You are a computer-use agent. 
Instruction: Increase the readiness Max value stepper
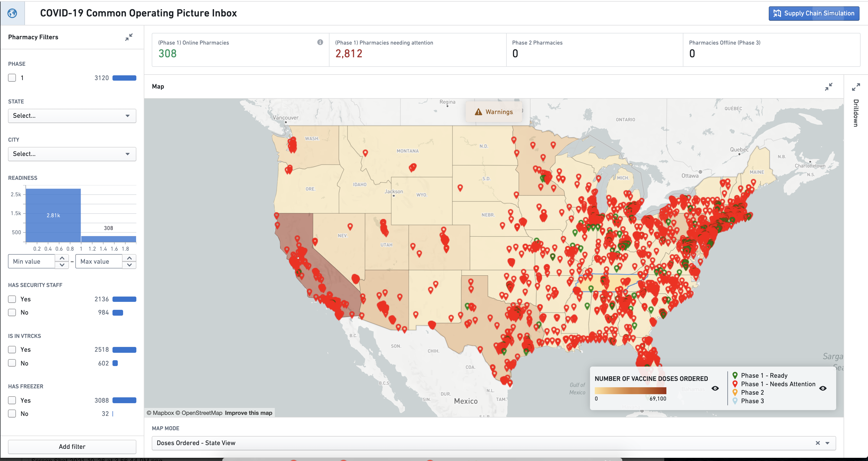(129, 258)
